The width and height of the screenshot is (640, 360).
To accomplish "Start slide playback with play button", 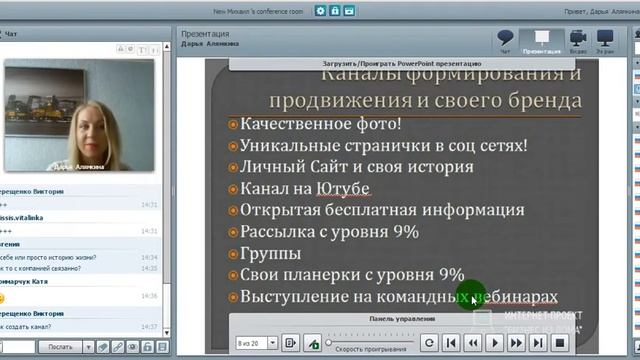I will click(494, 343).
